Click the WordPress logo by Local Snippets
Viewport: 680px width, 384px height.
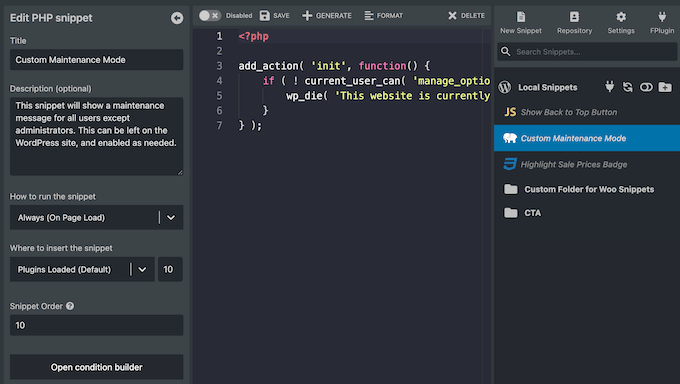(505, 87)
